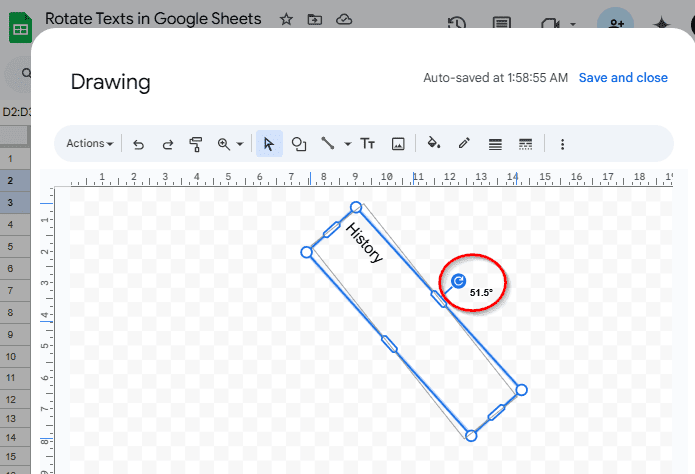Click the blue rotation handle of the text box

458,282
